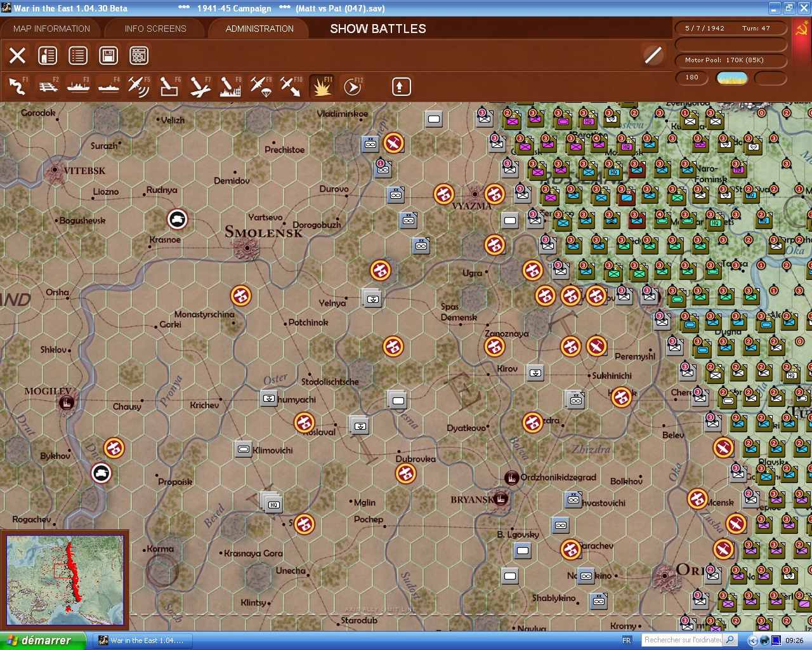
Task: Click the Soviet hammer and sickle flag
Action: click(x=801, y=29)
